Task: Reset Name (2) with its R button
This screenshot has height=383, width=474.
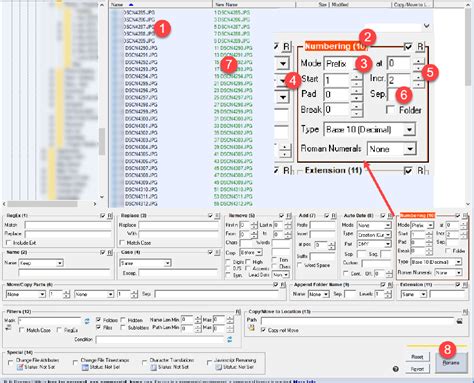Action: [x=110, y=253]
